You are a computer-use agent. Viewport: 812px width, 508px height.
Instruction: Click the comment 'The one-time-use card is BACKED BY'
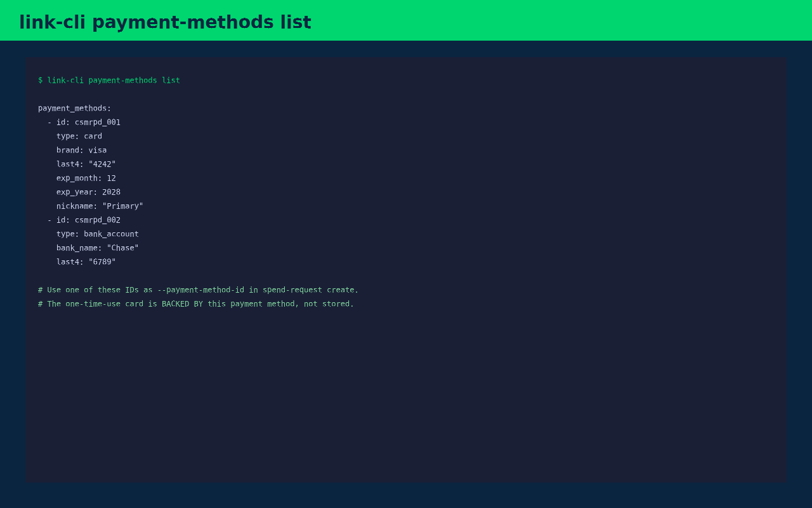(x=196, y=304)
